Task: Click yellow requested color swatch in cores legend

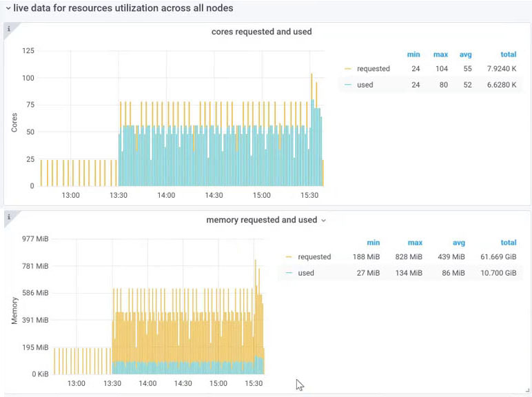Action: (x=348, y=69)
